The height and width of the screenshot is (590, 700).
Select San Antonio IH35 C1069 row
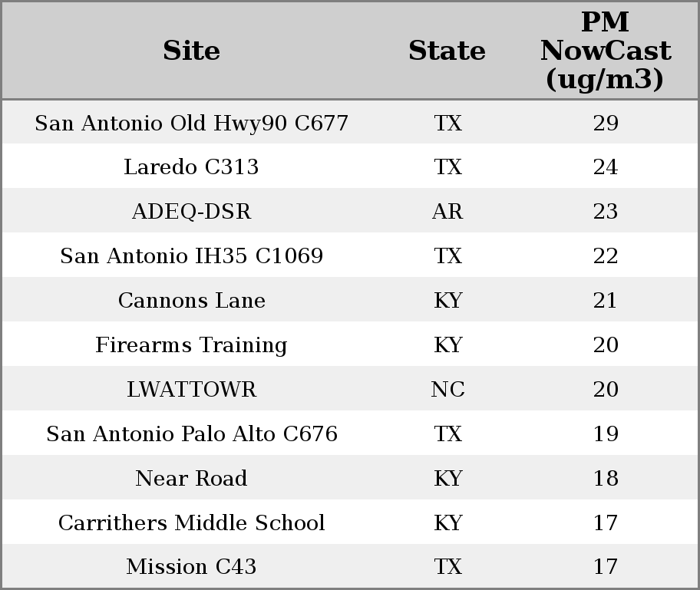pos(350,255)
